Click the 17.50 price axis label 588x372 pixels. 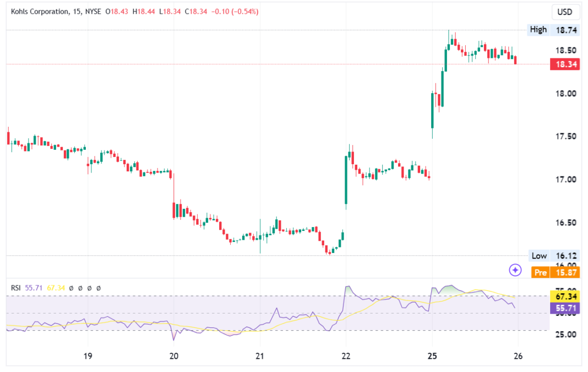pyautogui.click(x=566, y=136)
